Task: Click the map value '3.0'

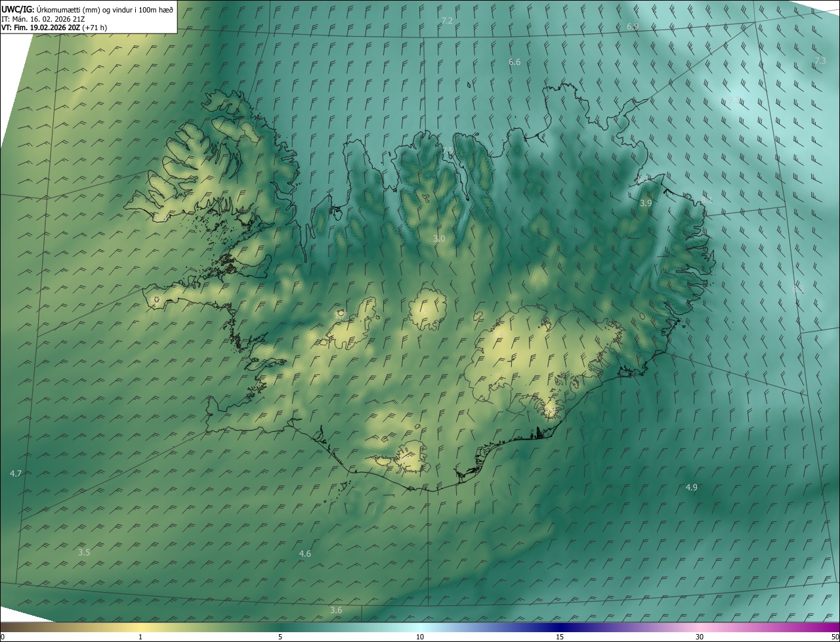Action: pos(439,239)
